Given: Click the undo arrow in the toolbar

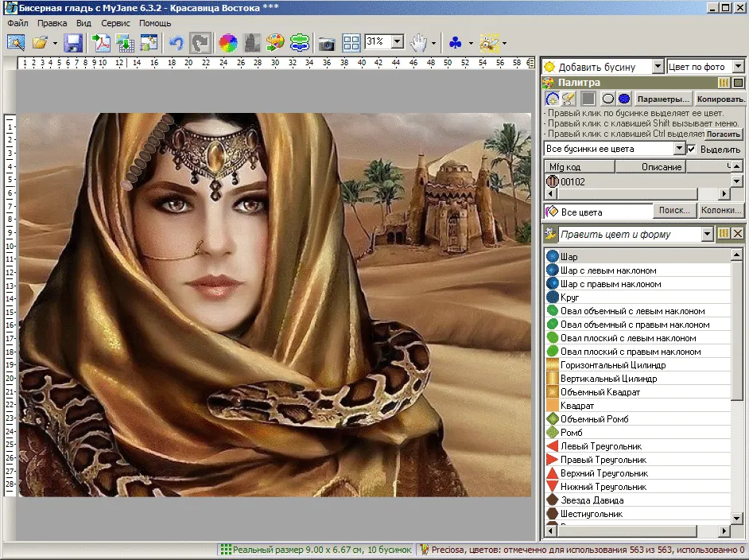Looking at the screenshot, I should pos(177,43).
